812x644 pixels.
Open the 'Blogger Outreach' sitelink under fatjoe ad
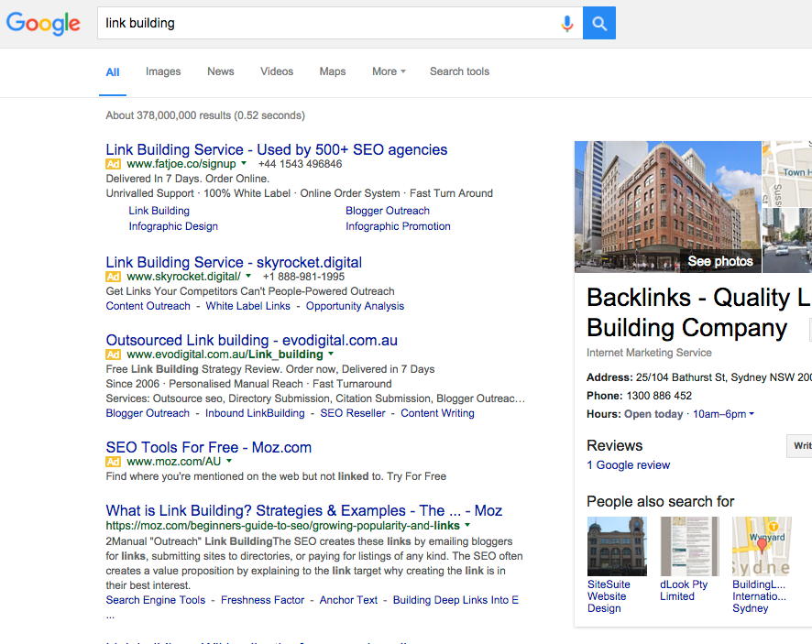388,211
